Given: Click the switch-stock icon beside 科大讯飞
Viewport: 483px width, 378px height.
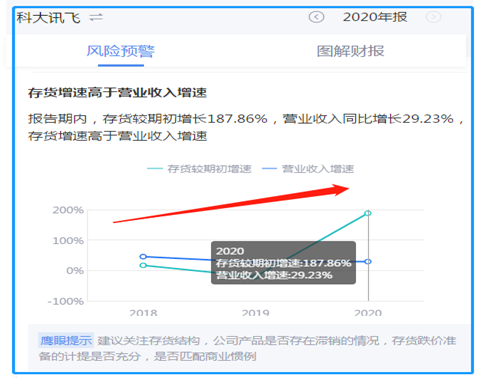Looking at the screenshot, I should click(x=96, y=17).
